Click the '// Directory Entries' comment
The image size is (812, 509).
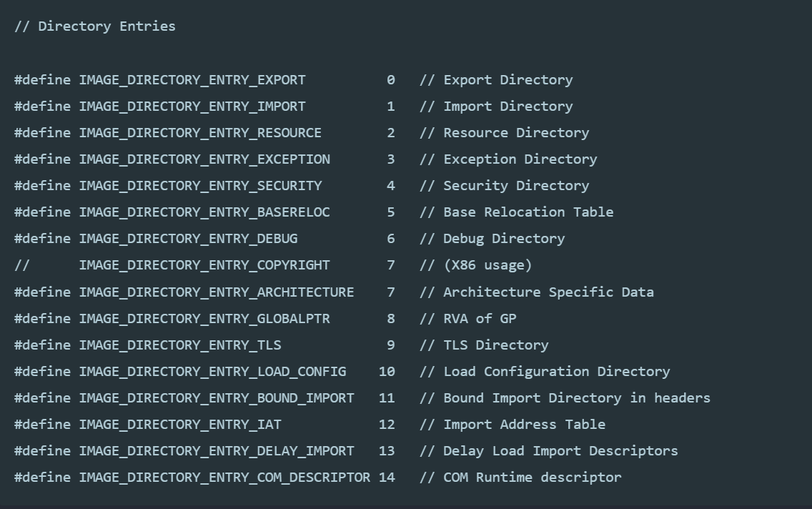click(x=95, y=26)
